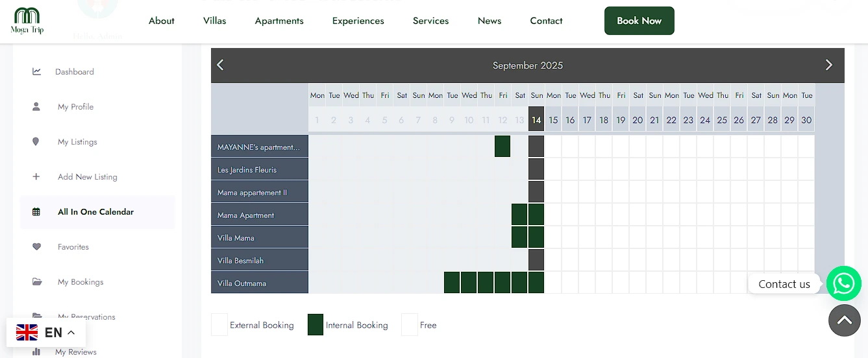Go to the next month in calendar
Screen dimensions: 868x358
tap(828, 65)
